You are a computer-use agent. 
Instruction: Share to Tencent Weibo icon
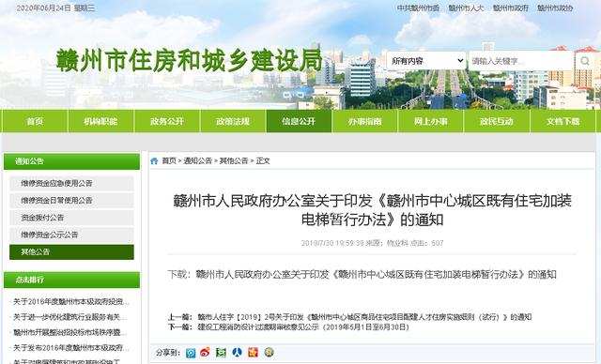coord(191,353)
